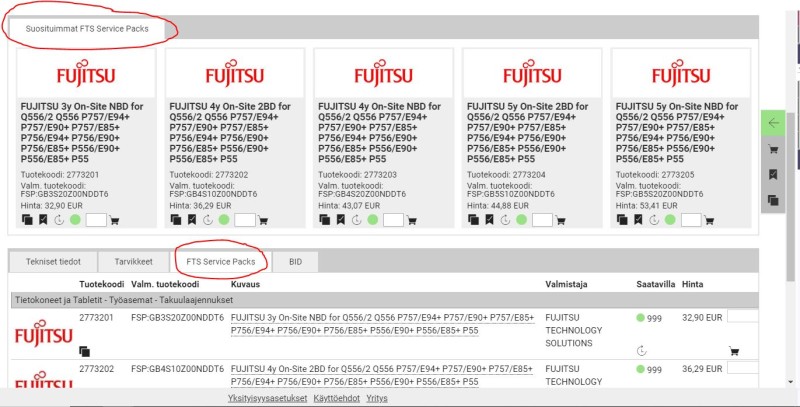
Task: Open Yksityisyysasetukset footer link
Action: pos(267,398)
